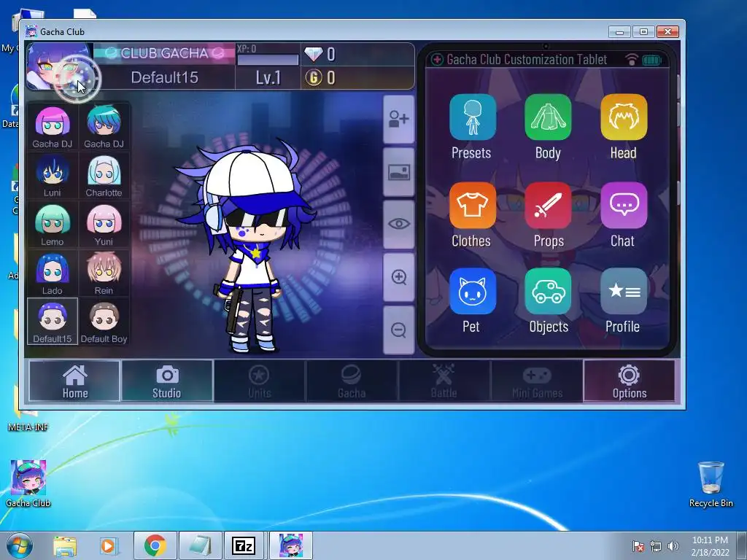Open the notepad taskbar icon
Screen dimensions: 747x560
coord(200,545)
